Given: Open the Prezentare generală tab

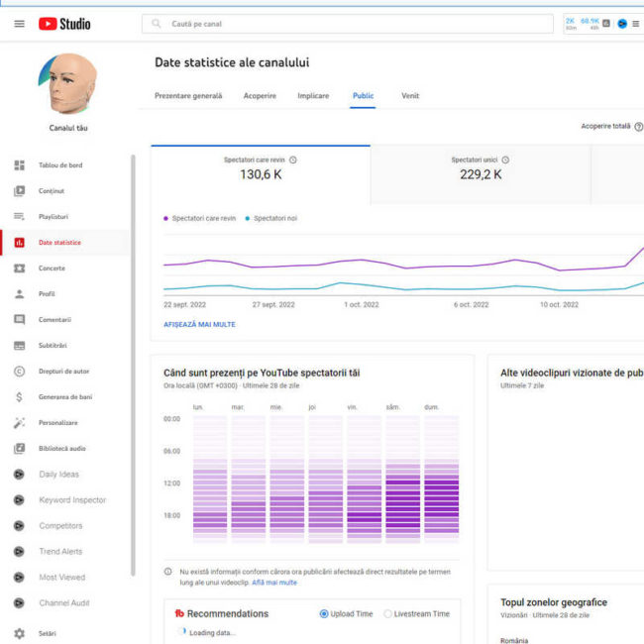Looking at the screenshot, I should point(188,96).
